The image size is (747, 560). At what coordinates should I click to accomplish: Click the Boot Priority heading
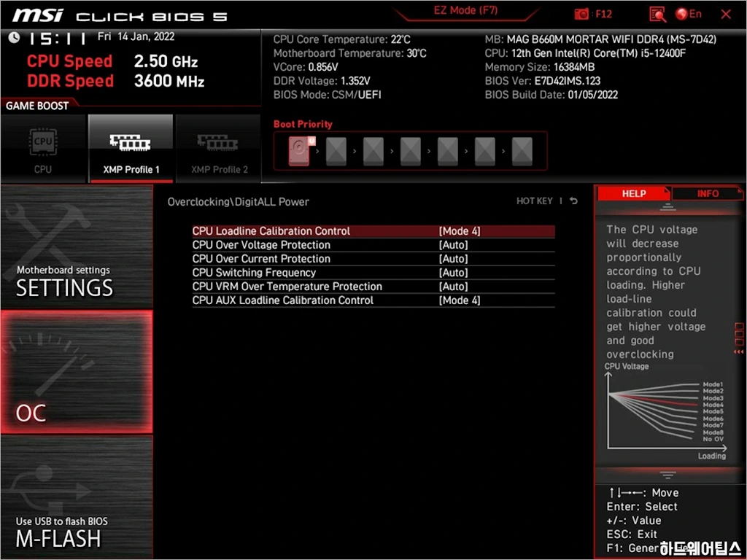click(x=303, y=124)
